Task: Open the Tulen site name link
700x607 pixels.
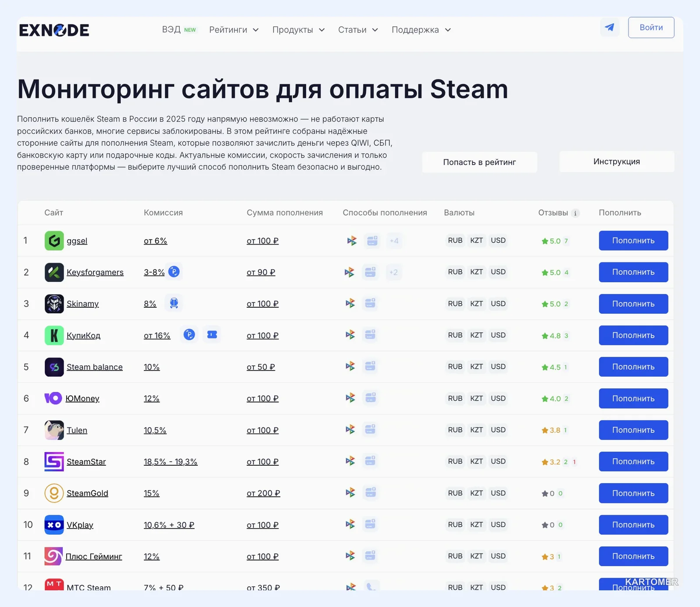Action: [x=77, y=430]
